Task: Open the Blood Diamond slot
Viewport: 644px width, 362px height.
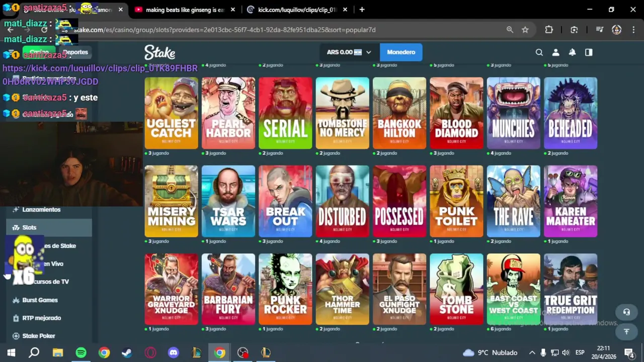Action: [456, 113]
